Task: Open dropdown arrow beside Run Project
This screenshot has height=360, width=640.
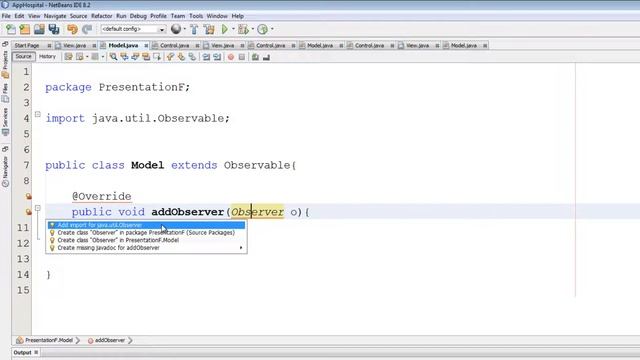Action: 233,29
